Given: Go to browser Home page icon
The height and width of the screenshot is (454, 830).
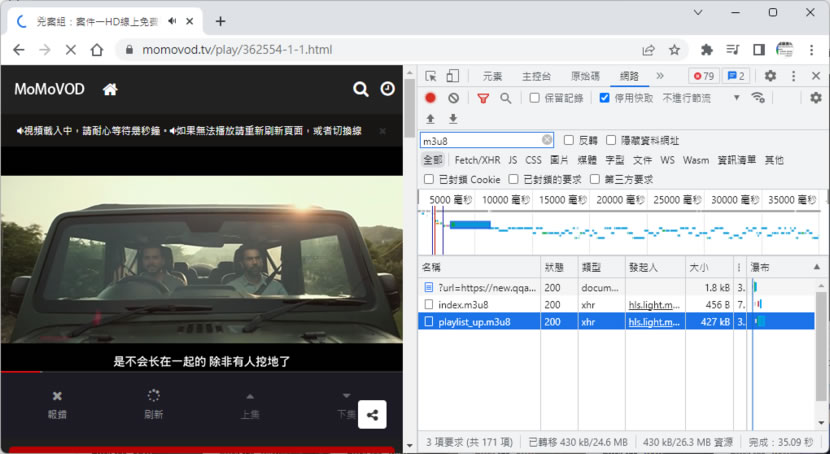Looking at the screenshot, I should pos(96,50).
